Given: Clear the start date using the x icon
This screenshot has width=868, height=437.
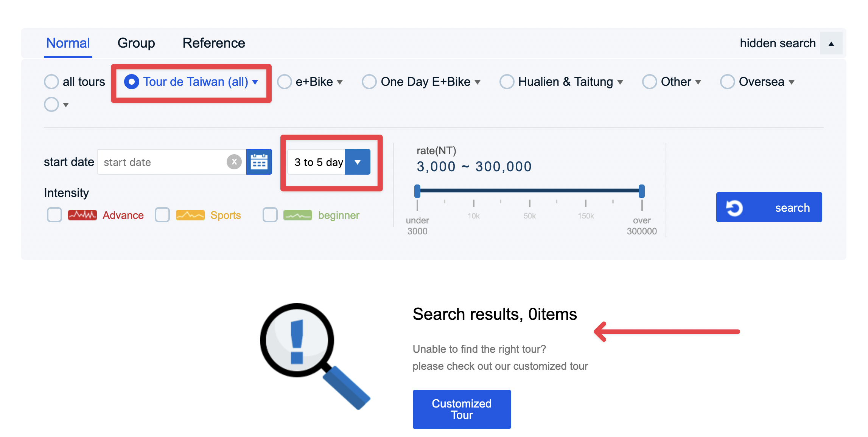Looking at the screenshot, I should [235, 162].
